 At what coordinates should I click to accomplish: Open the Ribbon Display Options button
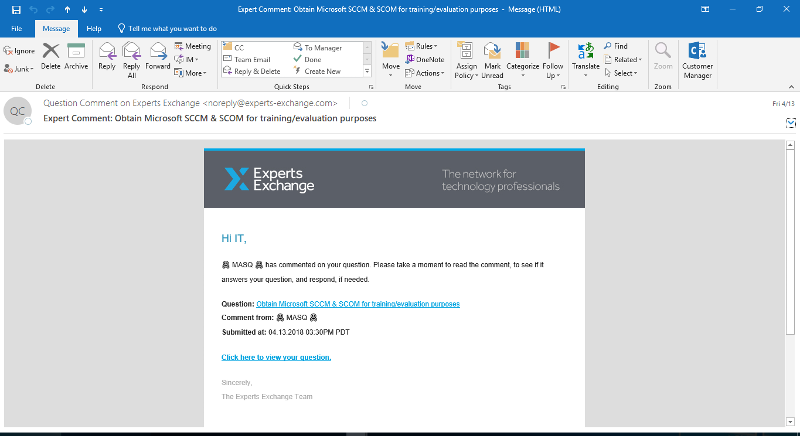pos(705,9)
